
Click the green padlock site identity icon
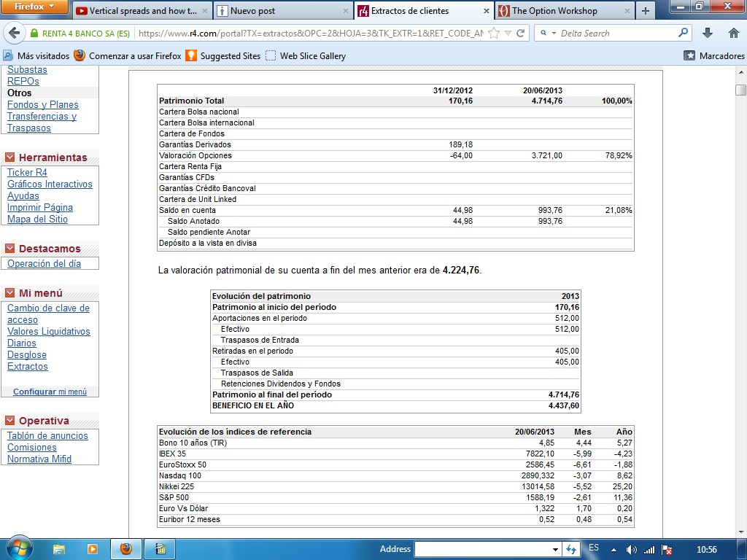click(x=34, y=34)
